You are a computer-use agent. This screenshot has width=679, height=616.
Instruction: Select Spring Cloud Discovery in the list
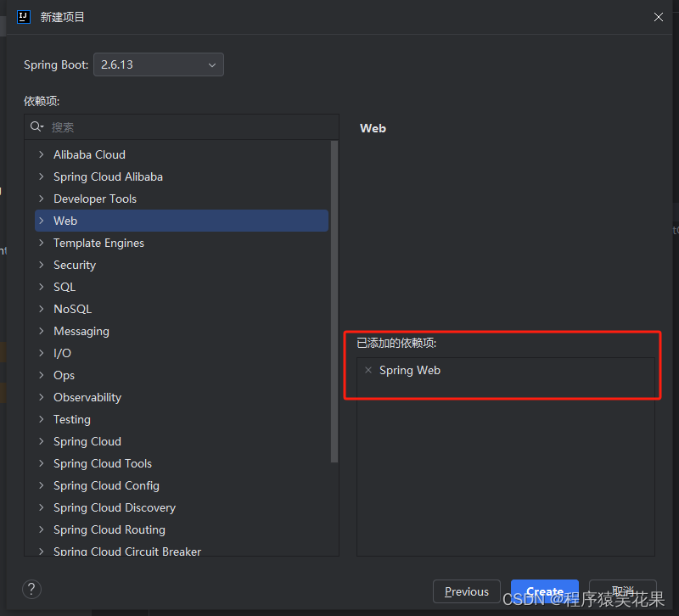pyautogui.click(x=114, y=507)
